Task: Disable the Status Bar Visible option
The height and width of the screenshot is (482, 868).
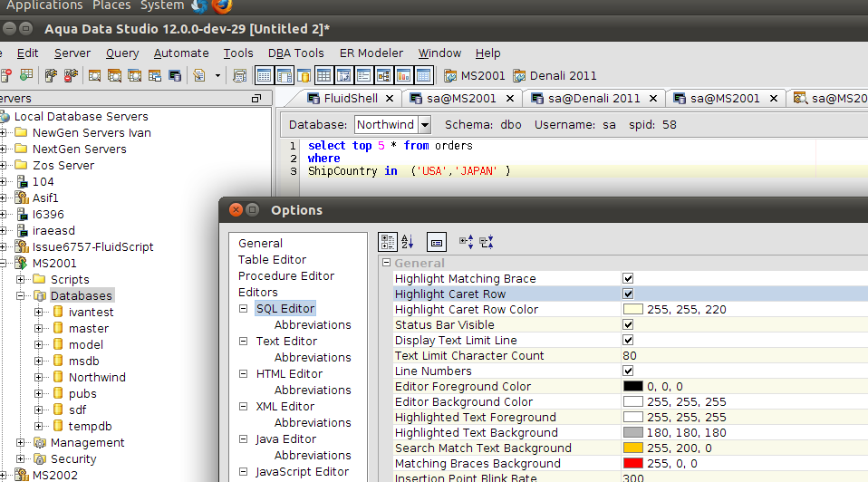Action: (628, 325)
